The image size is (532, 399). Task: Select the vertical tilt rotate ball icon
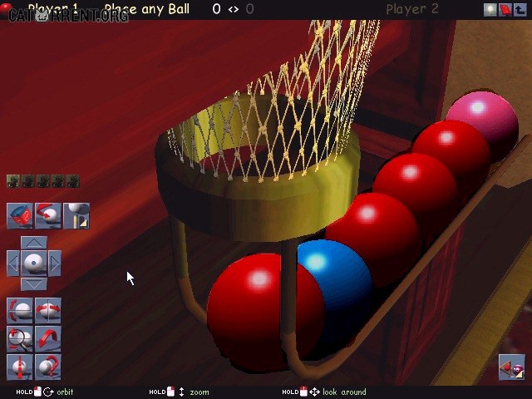(x=20, y=311)
